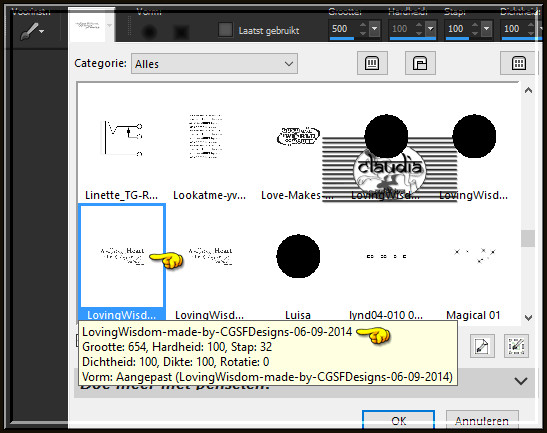Click the resource manager icon beside Categorie
Image resolution: width=547 pixels, height=433 pixels.
[420, 63]
